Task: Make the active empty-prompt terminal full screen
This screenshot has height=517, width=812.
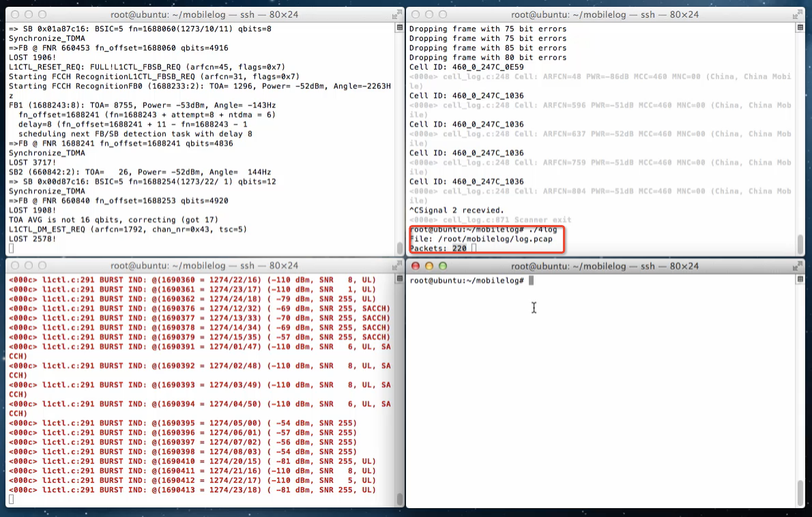Action: pos(797,265)
